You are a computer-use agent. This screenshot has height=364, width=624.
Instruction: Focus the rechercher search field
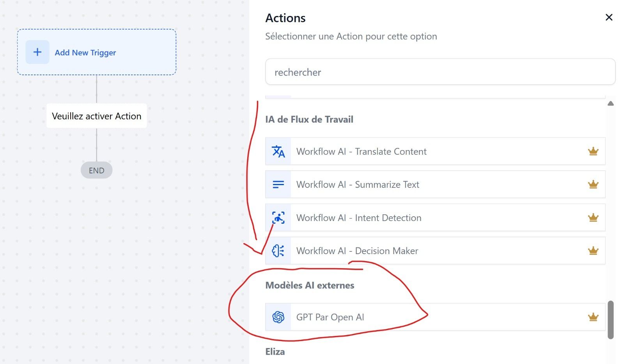tap(440, 72)
